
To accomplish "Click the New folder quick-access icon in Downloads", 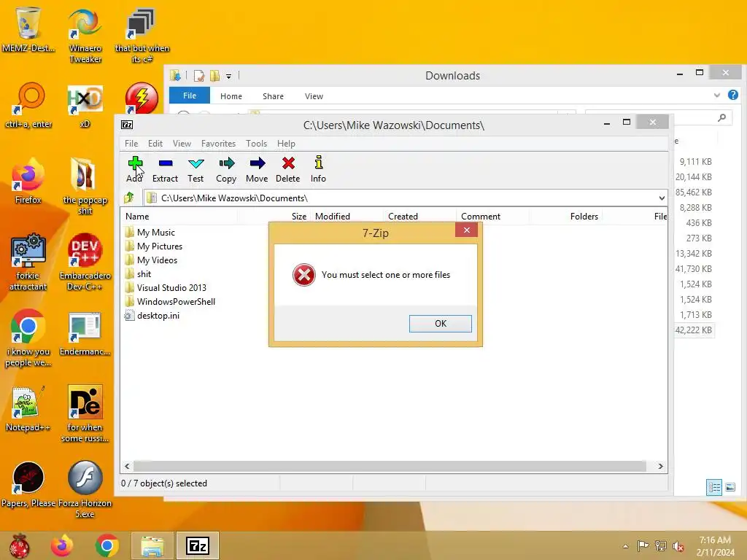I will click(215, 75).
